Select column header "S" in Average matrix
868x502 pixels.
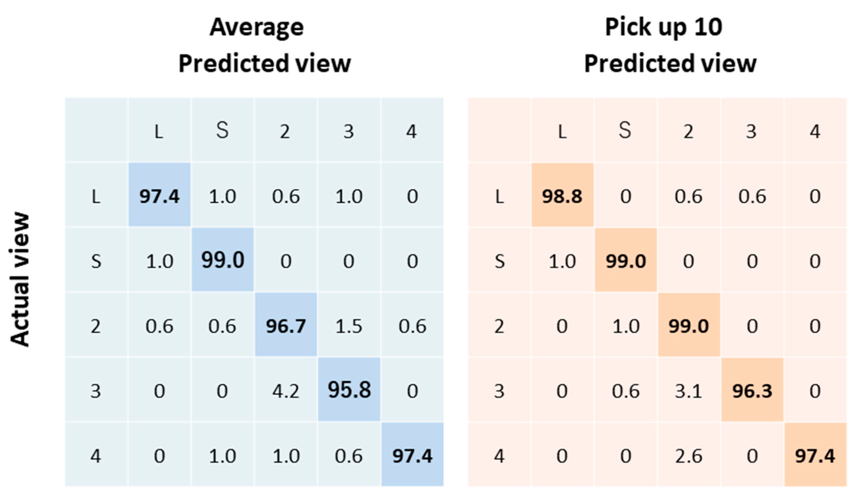click(222, 131)
